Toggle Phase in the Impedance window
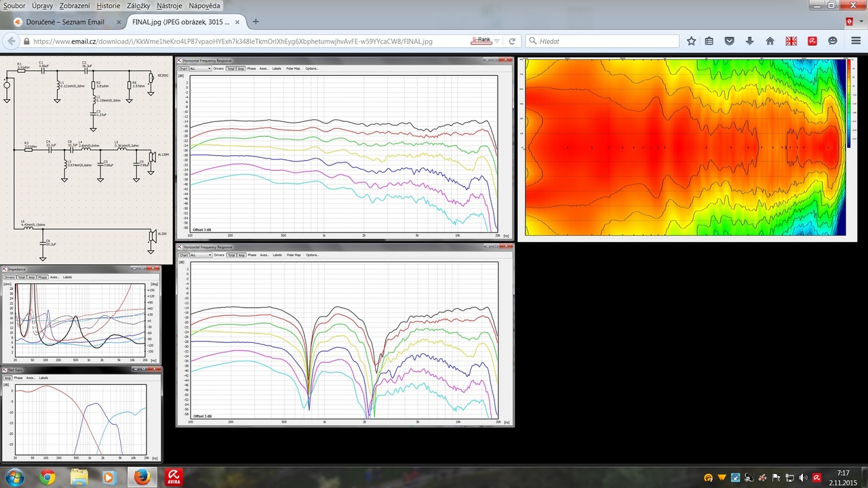This screenshot has width=868, height=488. [42, 277]
